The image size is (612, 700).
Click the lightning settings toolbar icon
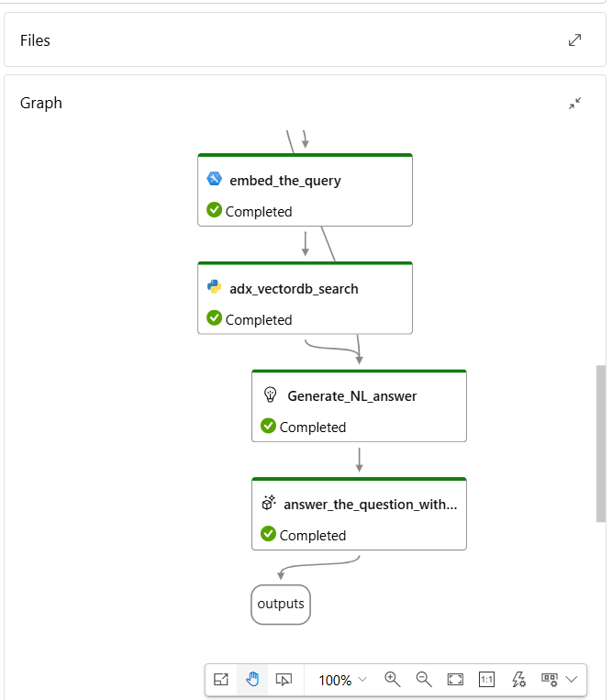click(518, 680)
